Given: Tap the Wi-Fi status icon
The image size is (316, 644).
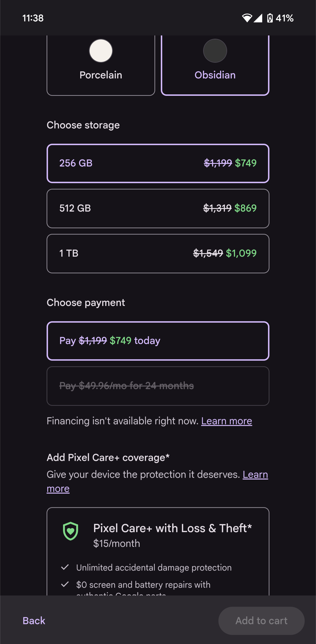Looking at the screenshot, I should click(247, 18).
